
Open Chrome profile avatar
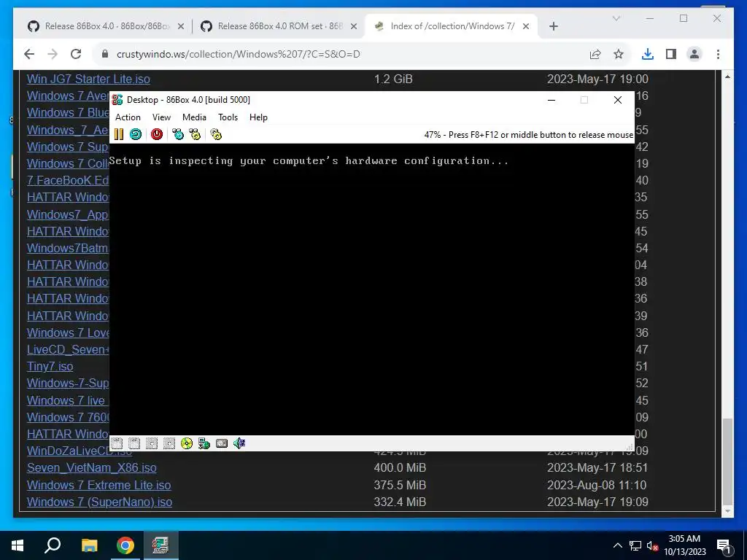pos(694,54)
